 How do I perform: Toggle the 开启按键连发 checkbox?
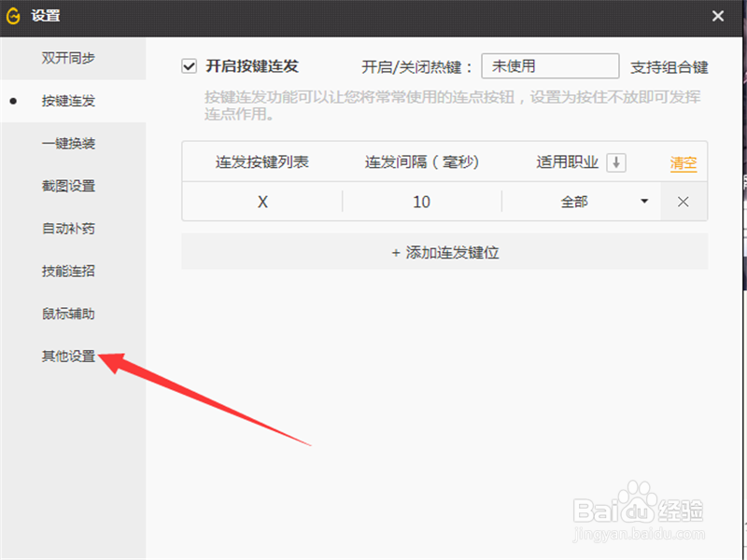(190, 66)
